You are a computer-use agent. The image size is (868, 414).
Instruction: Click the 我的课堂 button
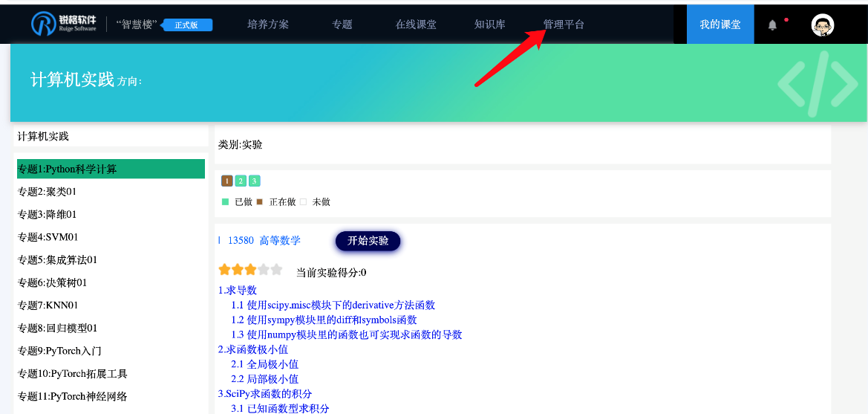[x=719, y=25]
